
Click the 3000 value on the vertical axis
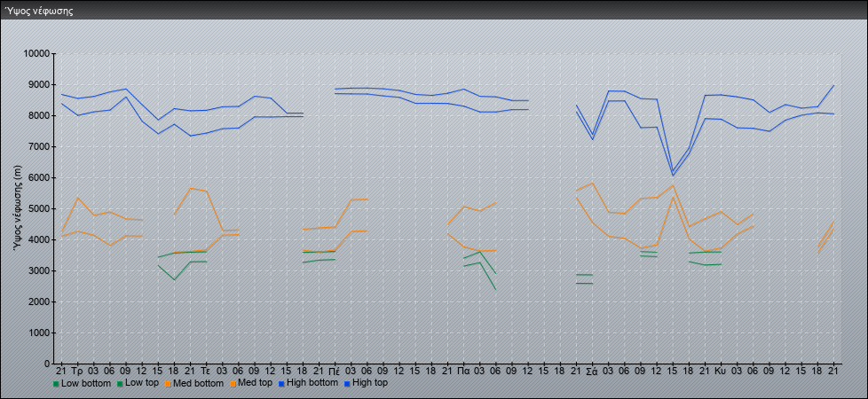pos(39,270)
